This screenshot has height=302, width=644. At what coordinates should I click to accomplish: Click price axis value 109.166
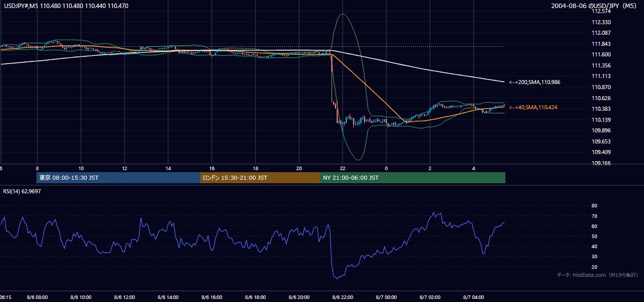click(x=601, y=163)
